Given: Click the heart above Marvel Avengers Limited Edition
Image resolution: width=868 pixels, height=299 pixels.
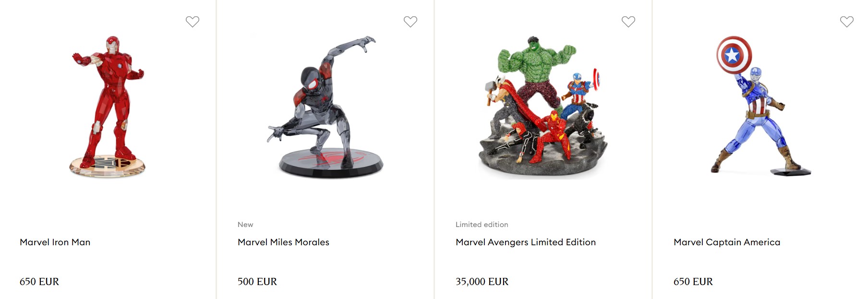Looking at the screenshot, I should pos(628,21).
